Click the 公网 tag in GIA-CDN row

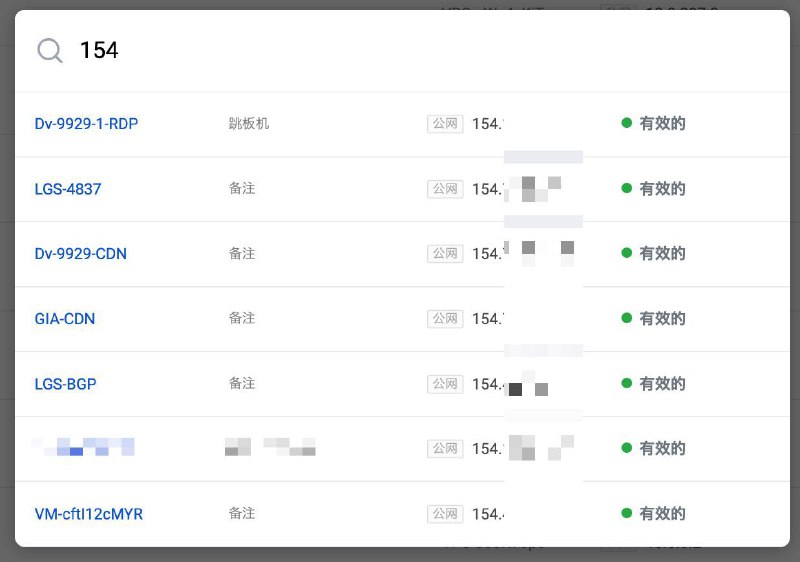tap(445, 319)
